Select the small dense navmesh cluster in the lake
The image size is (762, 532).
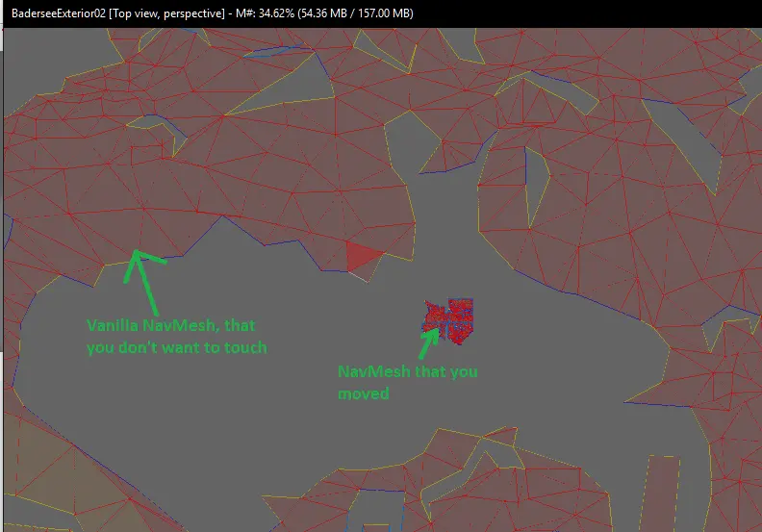[x=448, y=320]
